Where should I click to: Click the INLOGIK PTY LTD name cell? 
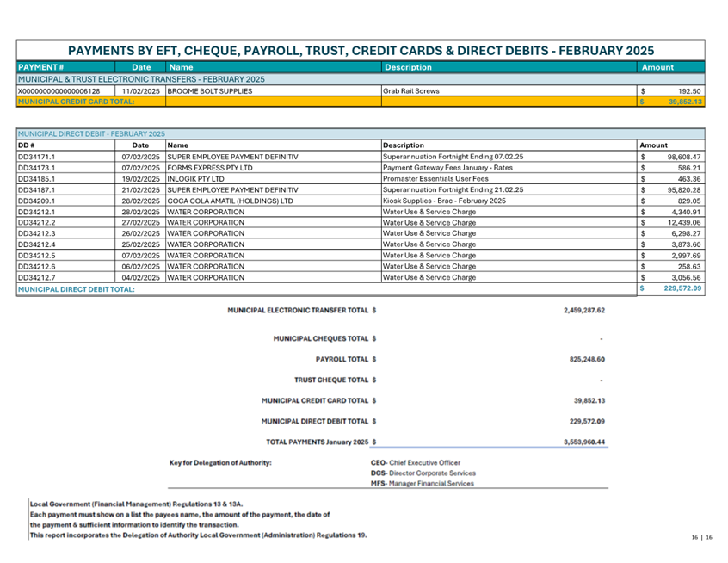(195, 179)
